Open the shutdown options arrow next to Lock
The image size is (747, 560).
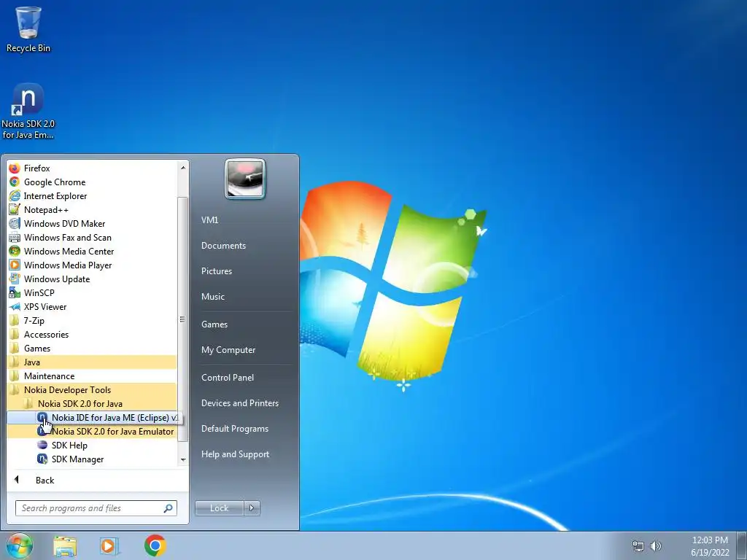coord(252,508)
